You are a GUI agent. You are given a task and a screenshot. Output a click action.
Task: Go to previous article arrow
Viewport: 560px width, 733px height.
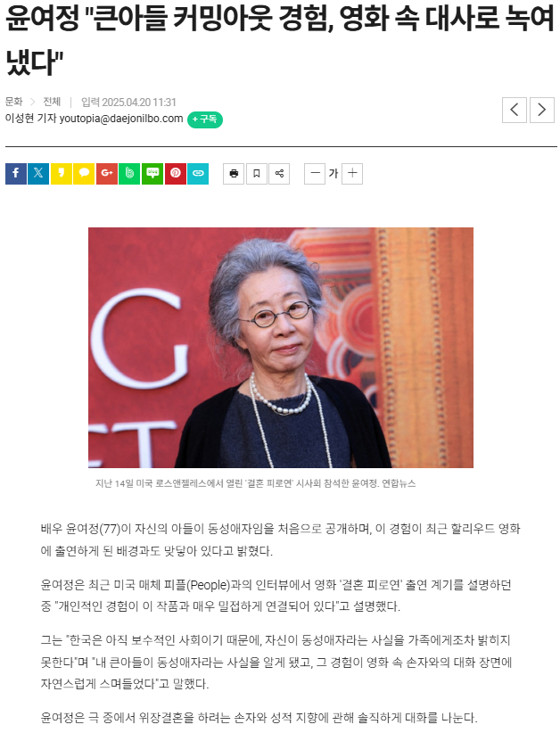pos(515,111)
